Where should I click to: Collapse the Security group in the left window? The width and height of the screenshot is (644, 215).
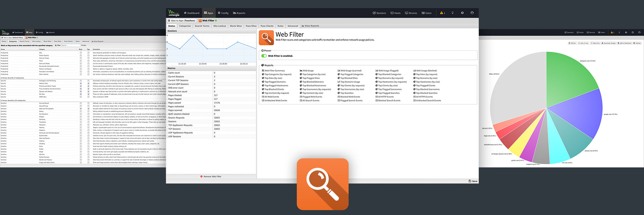(x=1, y=78)
